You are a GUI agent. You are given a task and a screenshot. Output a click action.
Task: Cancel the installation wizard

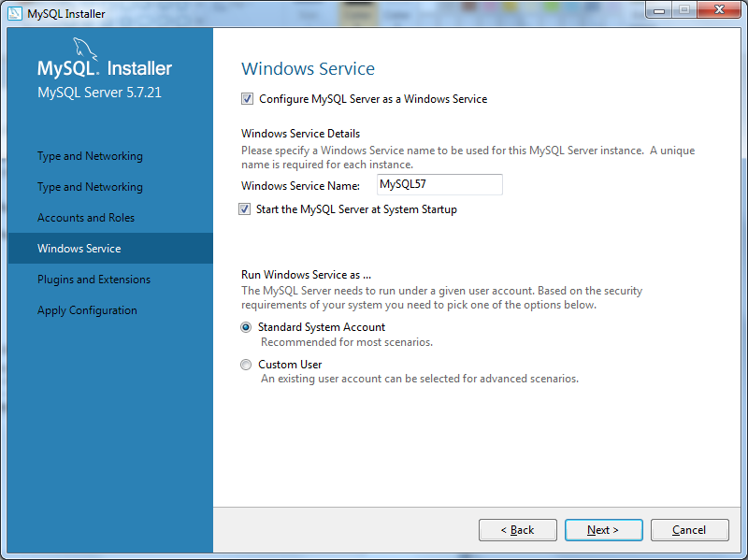[689, 530]
